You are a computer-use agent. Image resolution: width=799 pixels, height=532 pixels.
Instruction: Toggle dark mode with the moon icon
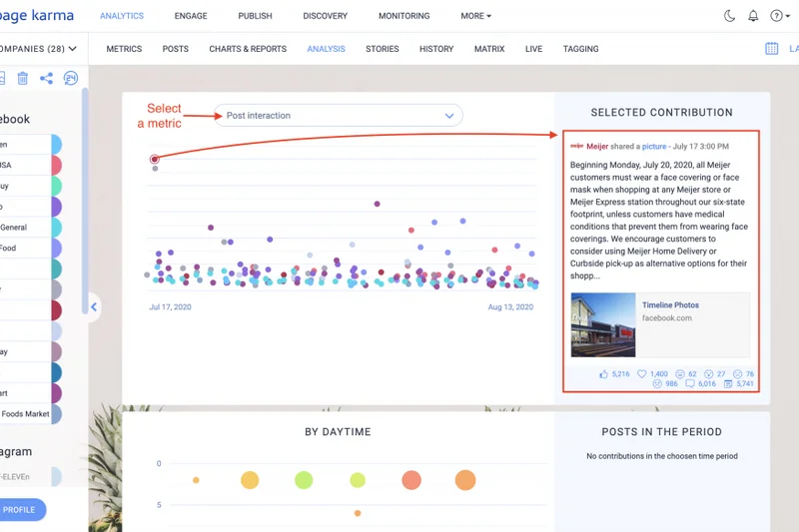coord(729,16)
